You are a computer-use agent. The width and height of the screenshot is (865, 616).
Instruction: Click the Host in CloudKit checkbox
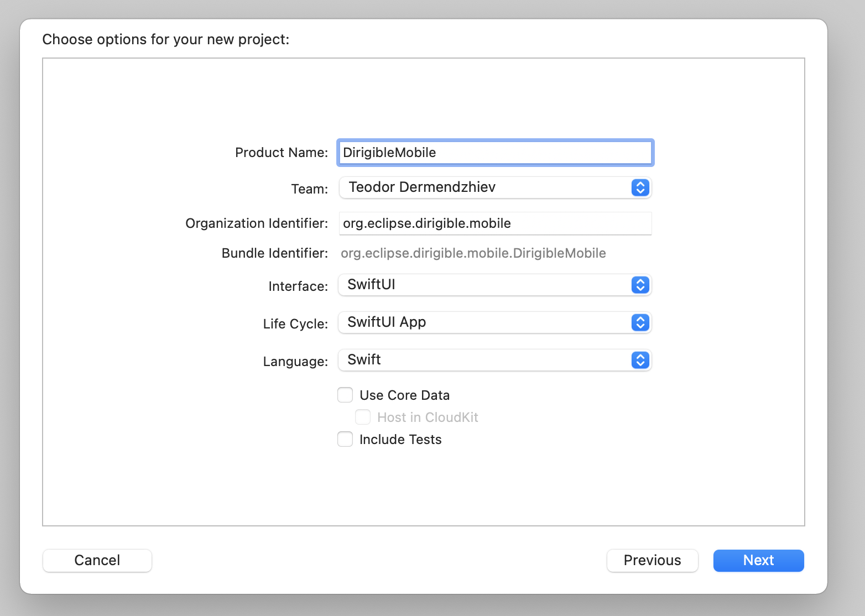click(x=363, y=417)
